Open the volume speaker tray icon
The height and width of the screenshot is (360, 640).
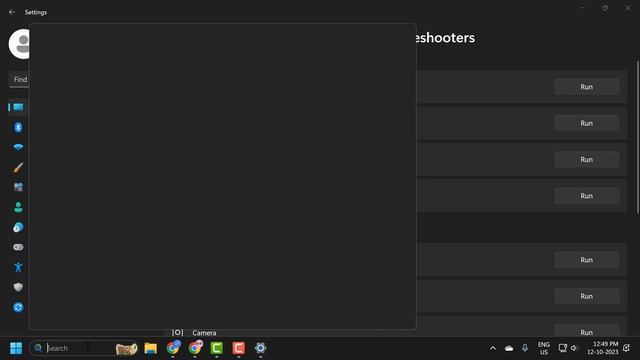pyautogui.click(x=574, y=348)
